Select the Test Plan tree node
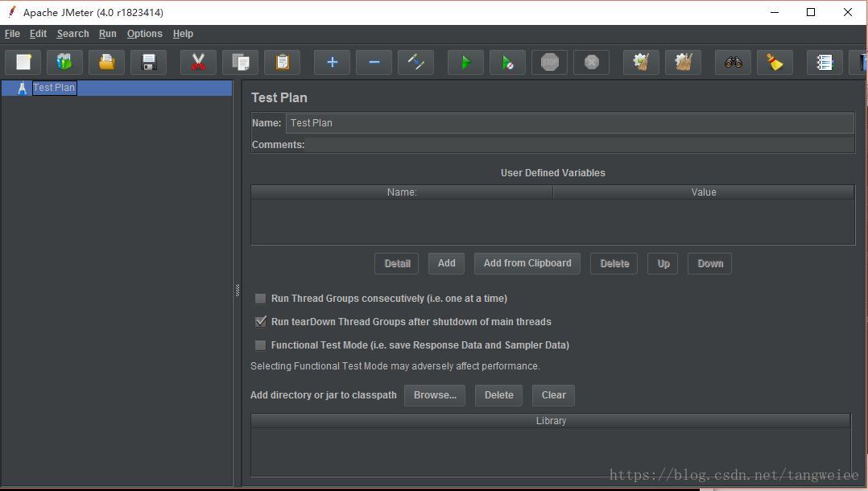Viewport: 868px width, 491px height. point(54,88)
